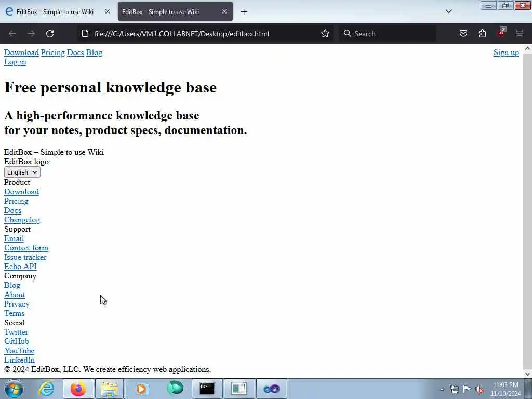
Task: Show hidden system tray icons
Action: (x=442, y=390)
